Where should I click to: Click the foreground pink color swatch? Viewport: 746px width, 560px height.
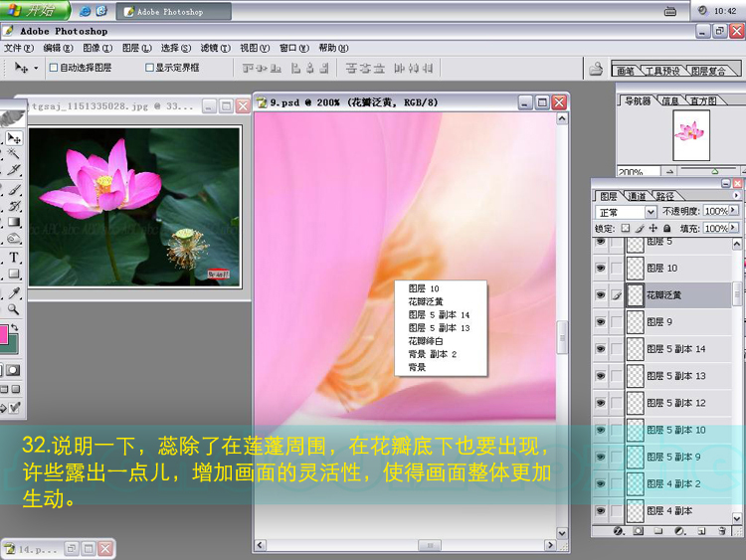pyautogui.click(x=3, y=334)
